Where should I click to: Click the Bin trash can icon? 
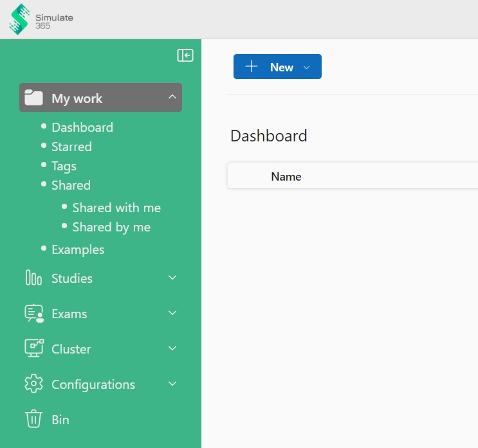(33, 419)
